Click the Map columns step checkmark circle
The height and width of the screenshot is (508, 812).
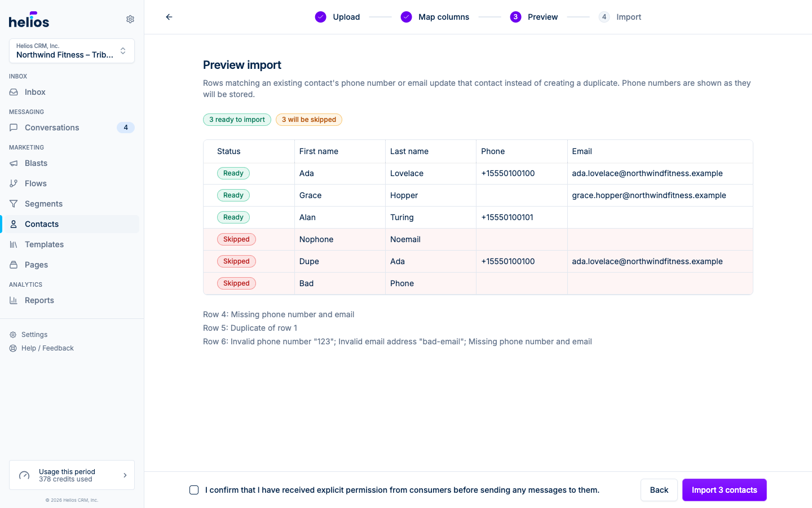406,17
